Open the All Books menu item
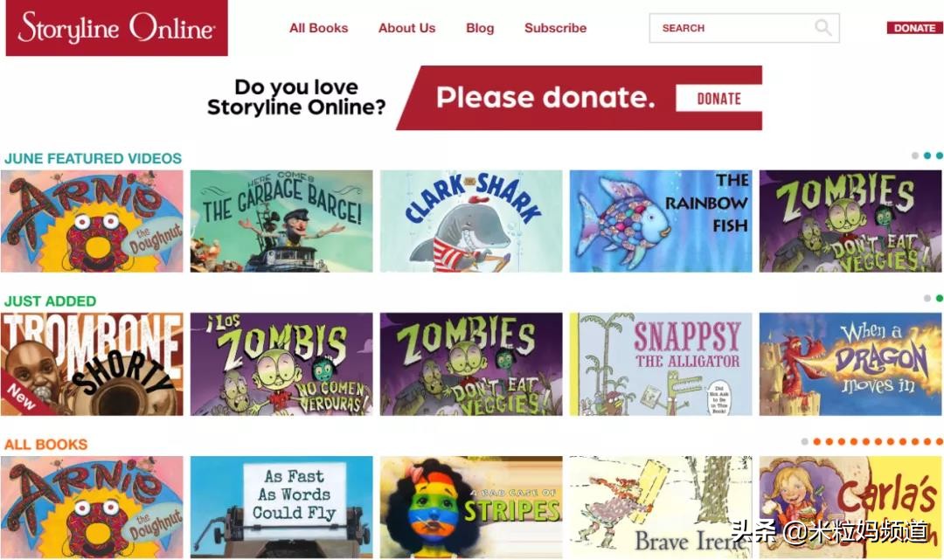The image size is (944, 560). tap(318, 28)
